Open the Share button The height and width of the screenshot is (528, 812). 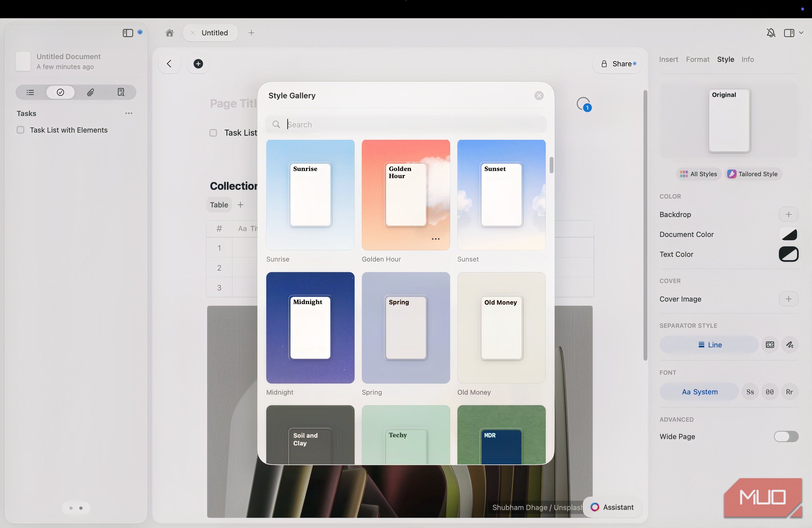pos(618,64)
